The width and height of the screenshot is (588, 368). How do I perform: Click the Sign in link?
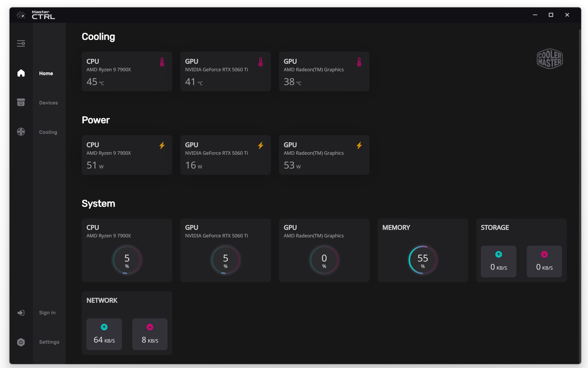coord(47,313)
